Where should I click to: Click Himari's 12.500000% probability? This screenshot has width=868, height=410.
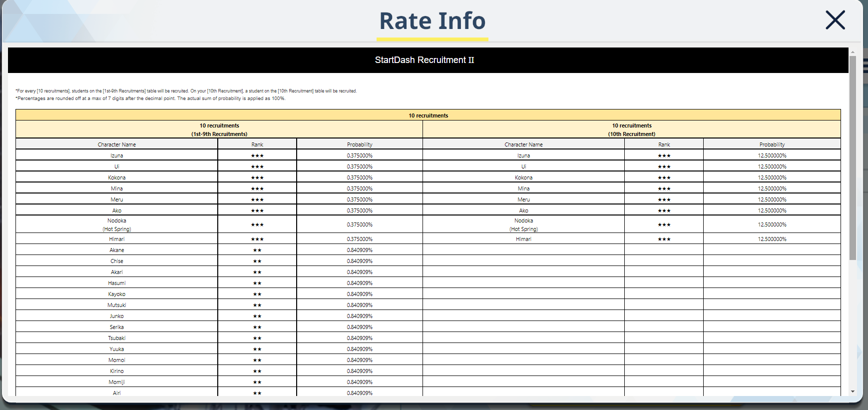[x=772, y=239]
